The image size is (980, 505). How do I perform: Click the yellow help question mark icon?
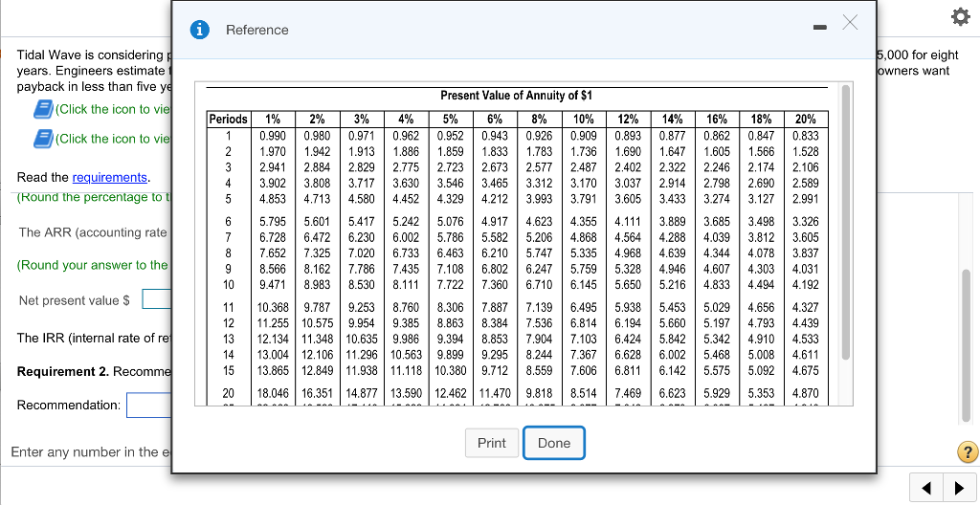tap(967, 451)
